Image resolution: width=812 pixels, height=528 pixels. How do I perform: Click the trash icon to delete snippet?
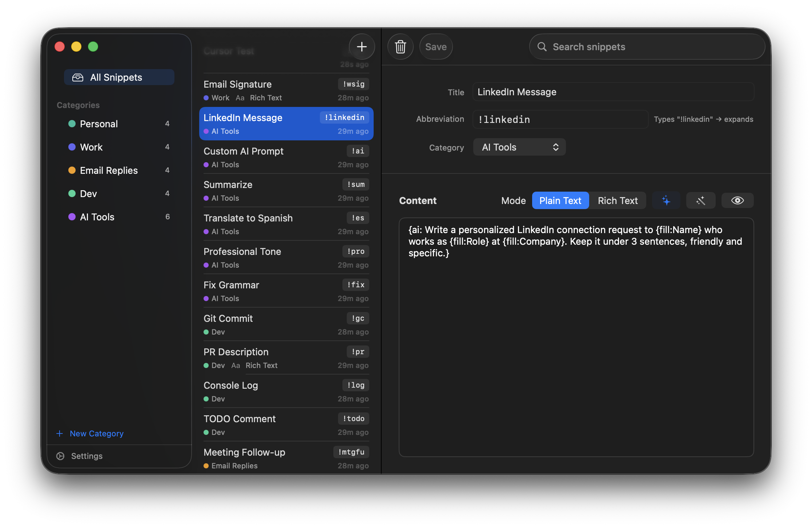point(400,47)
